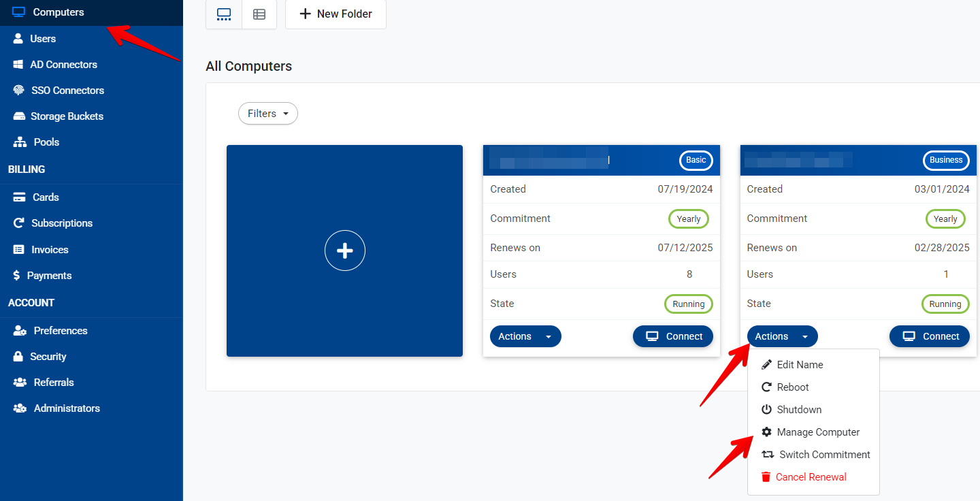This screenshot has height=501, width=980.
Task: Click the SSO Connectors fingerprint icon
Action: pyautogui.click(x=19, y=91)
